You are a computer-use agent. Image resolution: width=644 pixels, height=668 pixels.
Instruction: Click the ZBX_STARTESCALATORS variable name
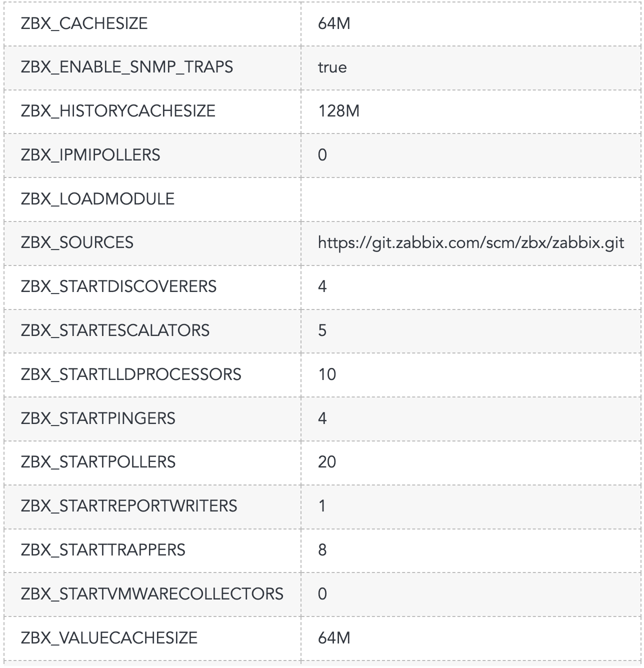pos(115,330)
